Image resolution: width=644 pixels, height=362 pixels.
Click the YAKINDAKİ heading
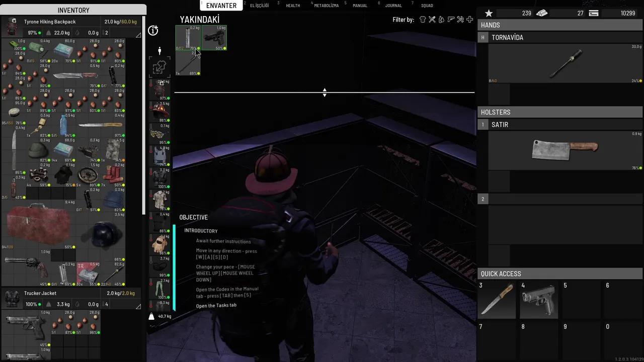point(200,20)
